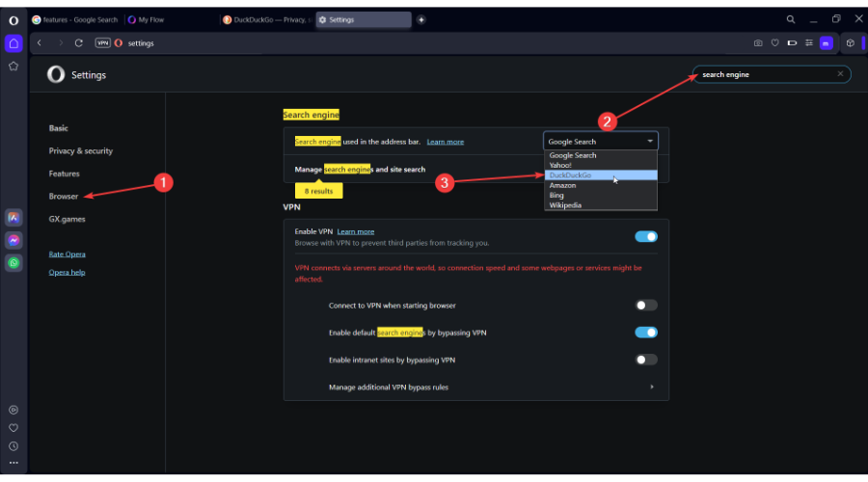Choose Yahoo! in the dropdown list

point(601,166)
